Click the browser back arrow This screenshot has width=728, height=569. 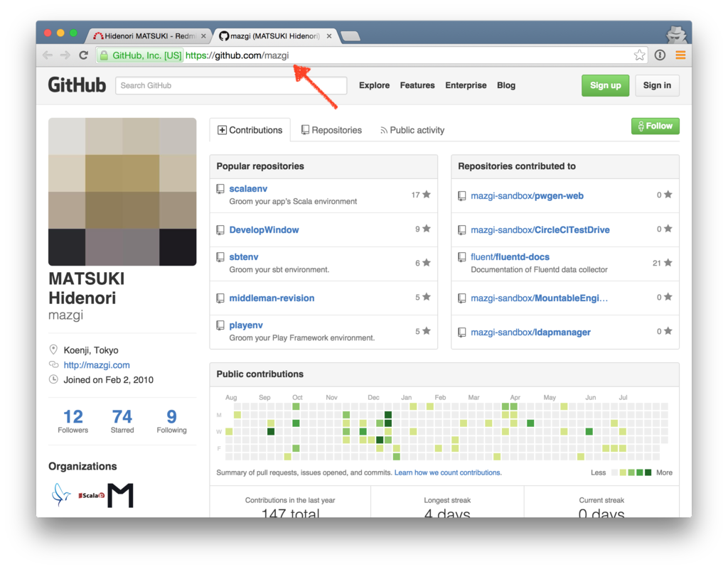(x=48, y=55)
